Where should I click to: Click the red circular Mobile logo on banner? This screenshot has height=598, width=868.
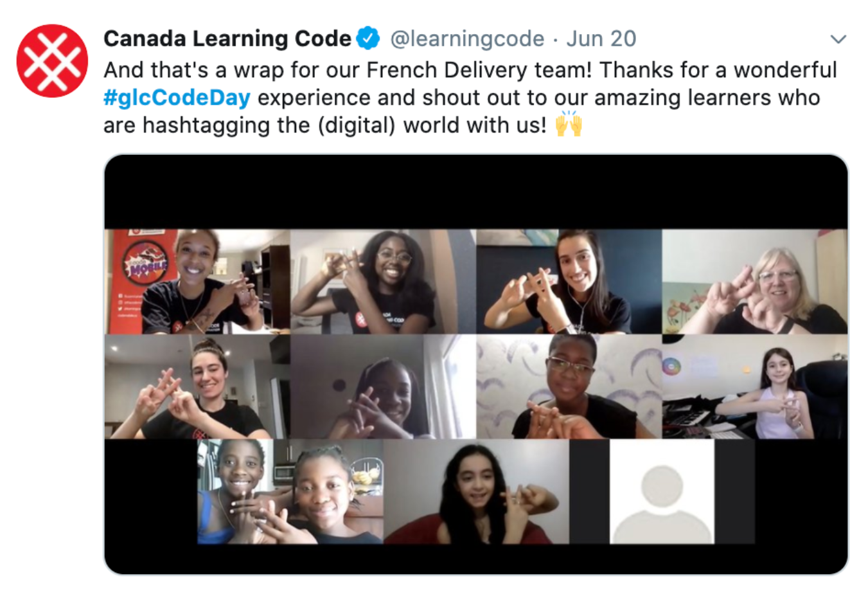click(145, 262)
